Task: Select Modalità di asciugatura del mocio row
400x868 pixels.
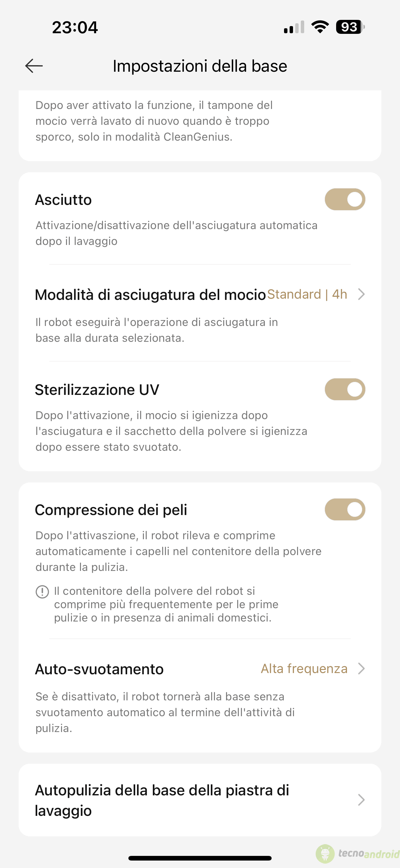Action: (x=200, y=313)
